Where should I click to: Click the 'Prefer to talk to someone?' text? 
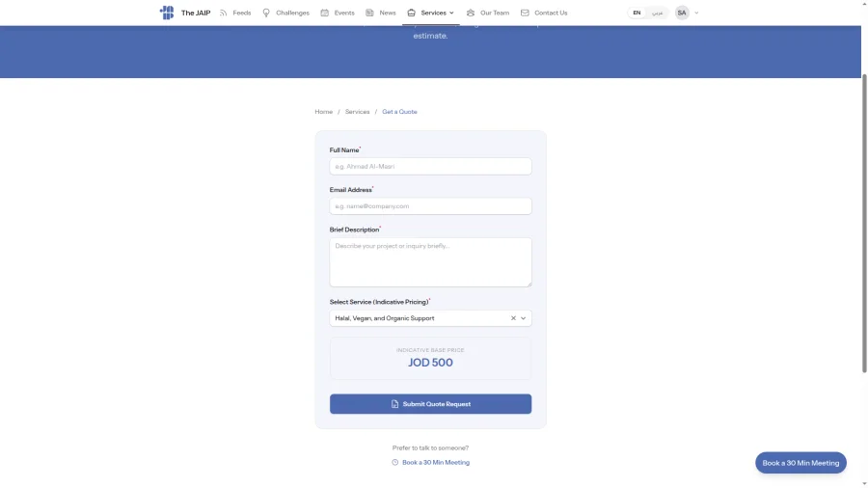(431, 448)
